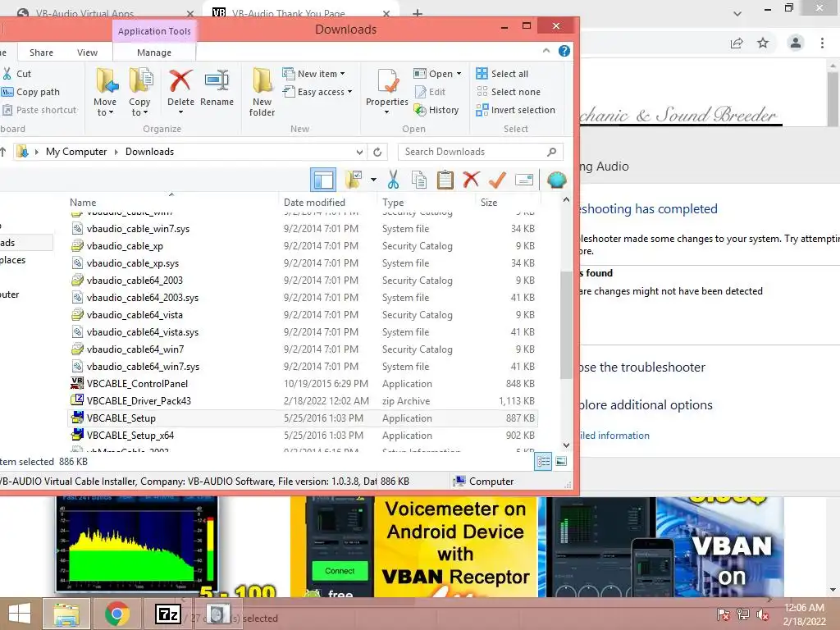Expand the Easy access dropdown
The image size is (840, 630).
pyautogui.click(x=349, y=92)
